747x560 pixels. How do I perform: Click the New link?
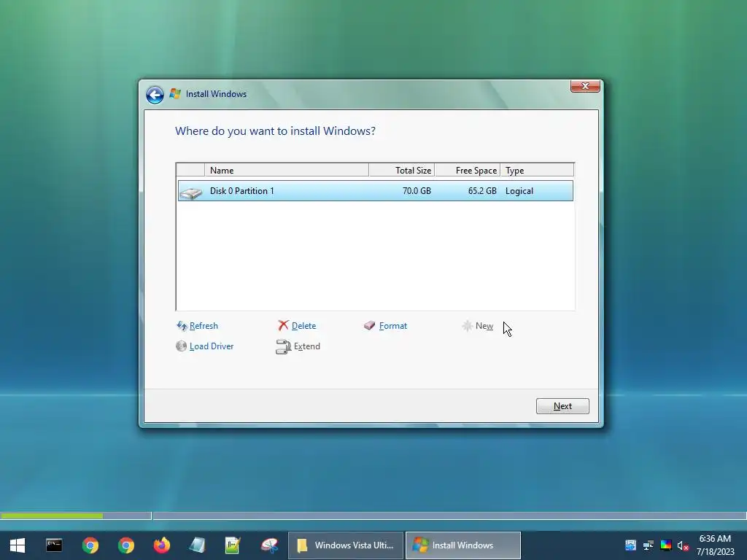coord(484,326)
